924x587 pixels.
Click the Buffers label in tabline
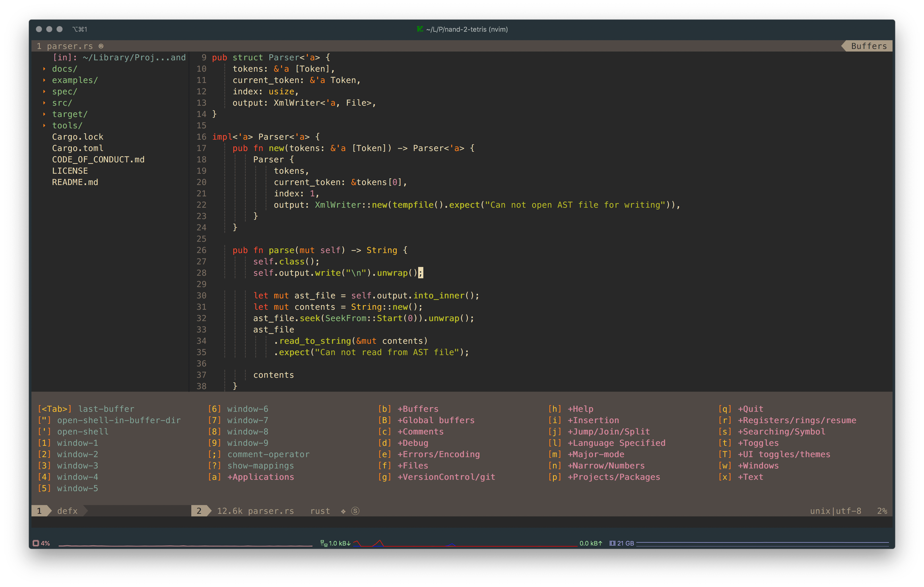[869, 46]
